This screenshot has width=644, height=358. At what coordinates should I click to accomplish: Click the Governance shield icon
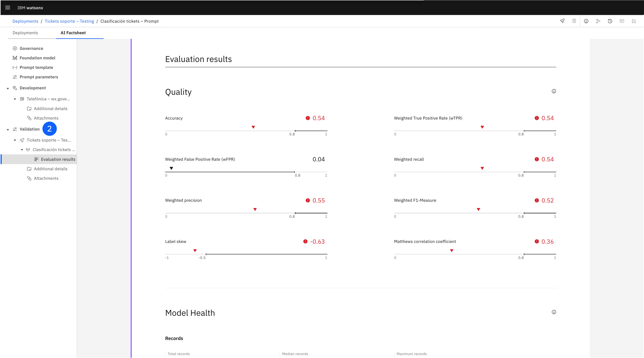15,48
